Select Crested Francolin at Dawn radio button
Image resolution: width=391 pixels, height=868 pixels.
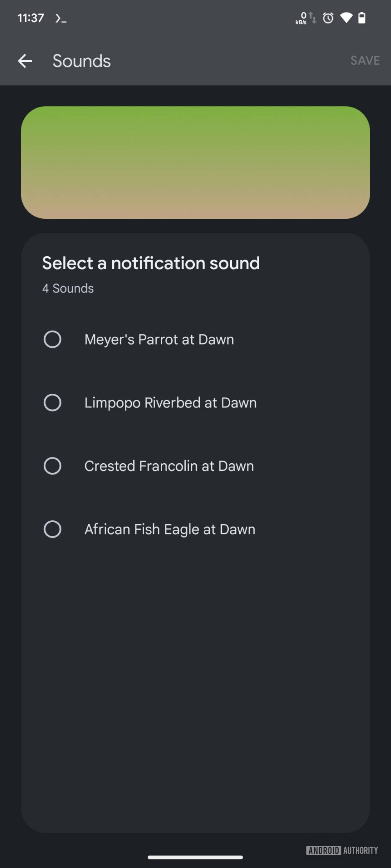52,466
